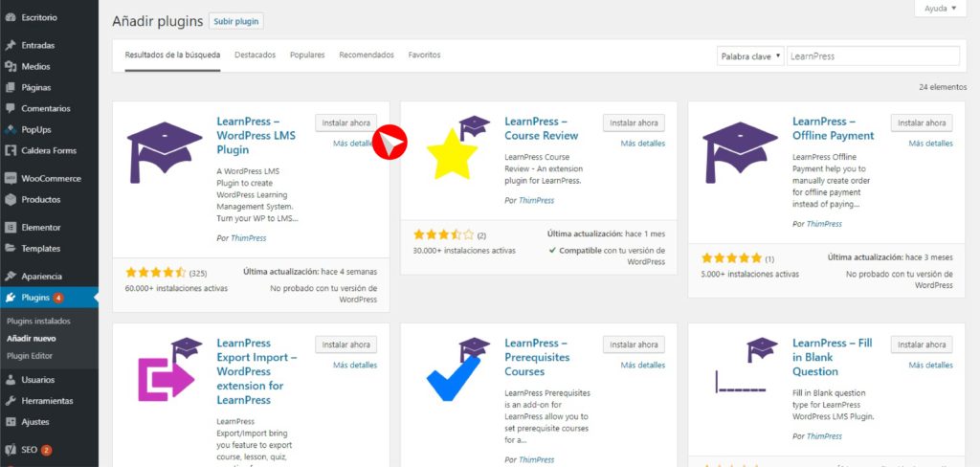This screenshot has height=467, width=980.
Task: Open the Usuarios user icon
Action: [x=10, y=380]
